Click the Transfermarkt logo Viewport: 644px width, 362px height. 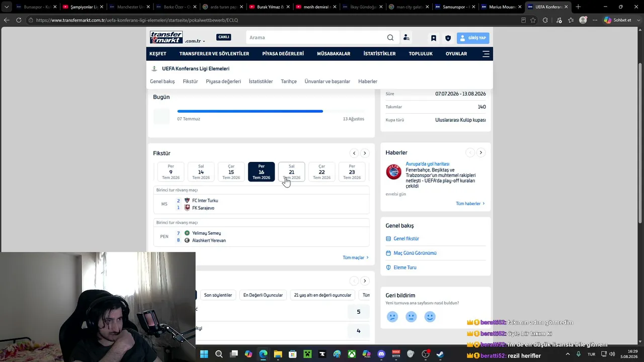click(x=166, y=37)
